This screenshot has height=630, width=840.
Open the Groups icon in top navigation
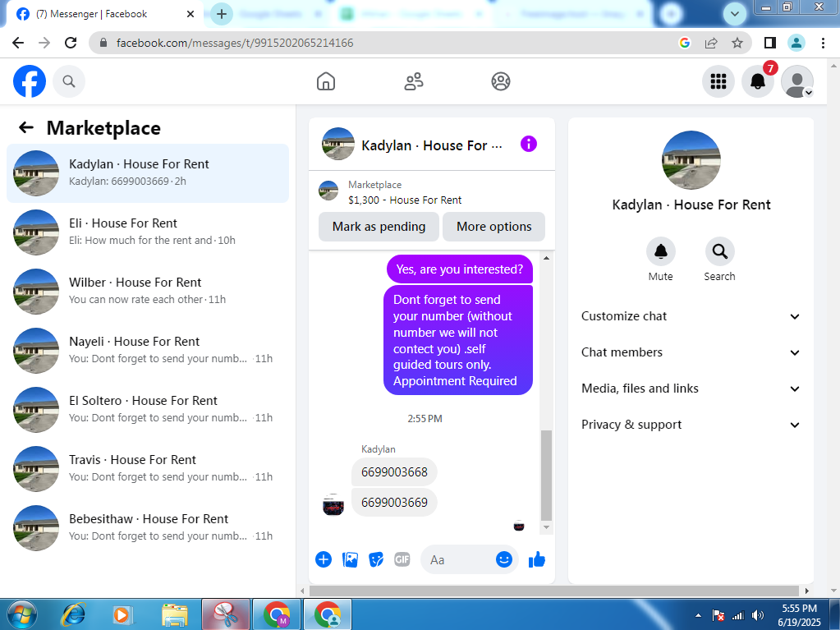(x=501, y=81)
